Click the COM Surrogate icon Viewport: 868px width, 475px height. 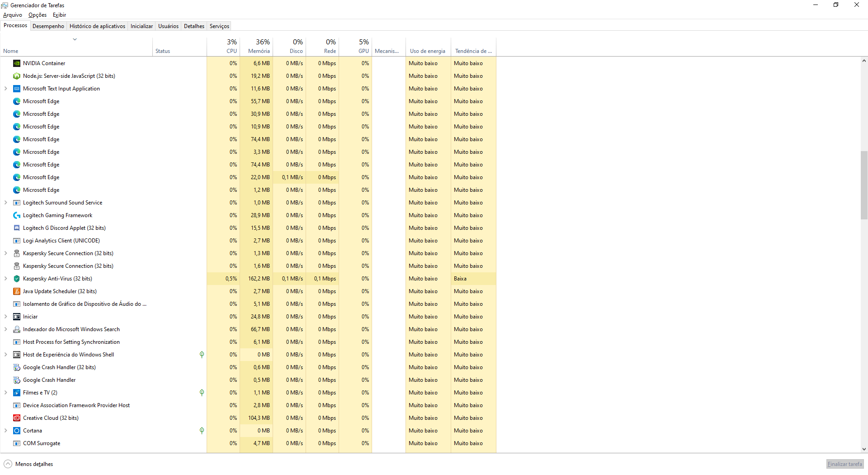[17, 443]
